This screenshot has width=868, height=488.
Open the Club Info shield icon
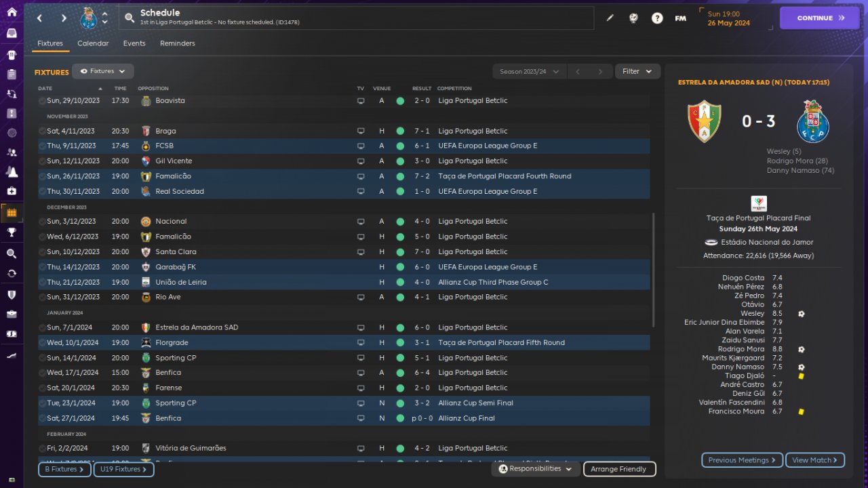[12, 294]
